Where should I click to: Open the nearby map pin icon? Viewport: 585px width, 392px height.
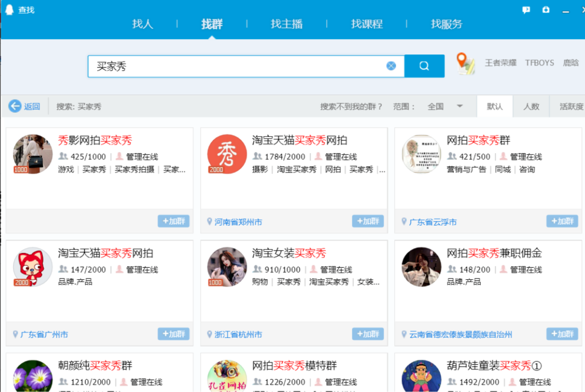pos(465,63)
